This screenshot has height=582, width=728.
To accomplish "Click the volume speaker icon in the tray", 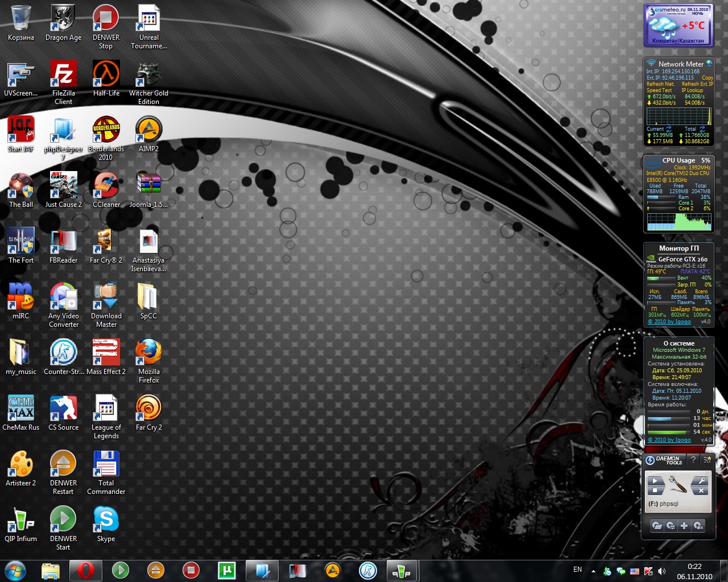I will coord(661,571).
